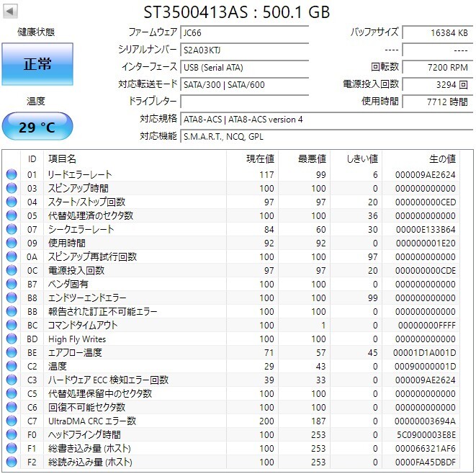
Task: Click the ID column header
Action: [x=32, y=158]
